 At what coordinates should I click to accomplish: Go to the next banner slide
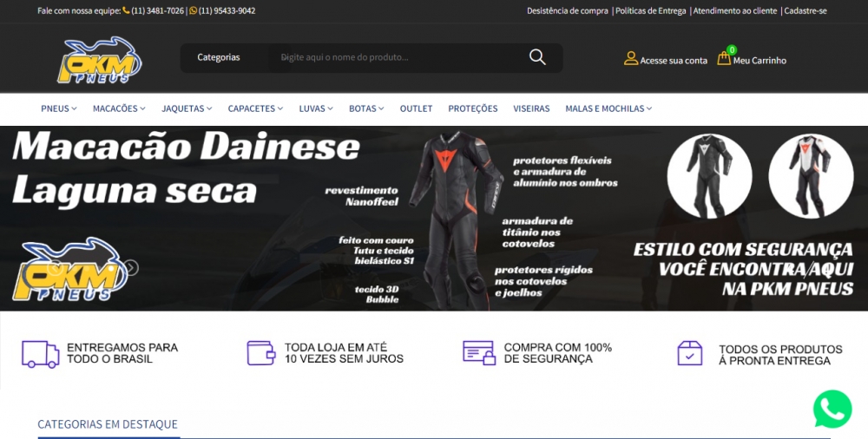[x=131, y=268]
